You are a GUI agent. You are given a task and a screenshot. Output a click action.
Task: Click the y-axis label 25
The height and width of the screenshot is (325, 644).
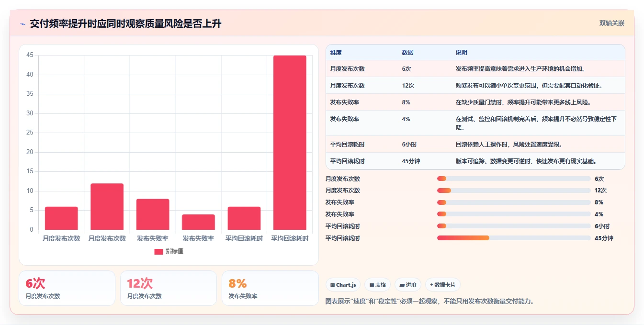point(30,133)
